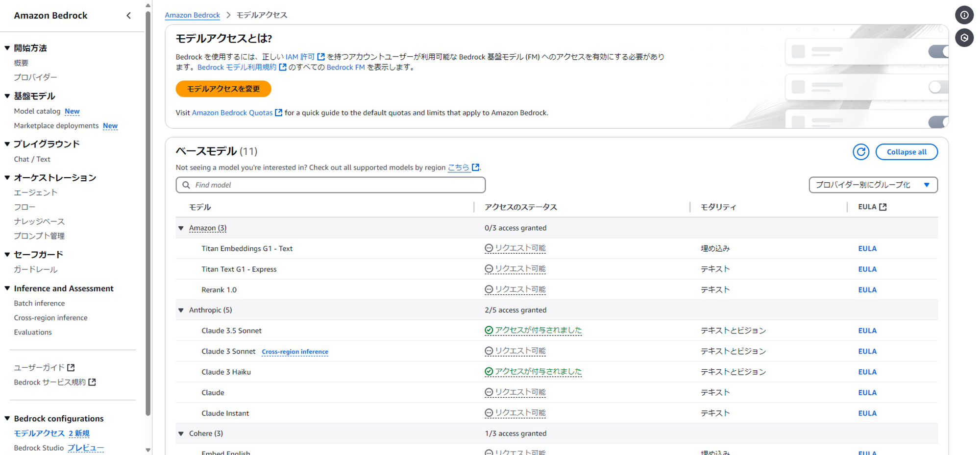Collapse the 開始方法 sidebar section

tap(7, 48)
